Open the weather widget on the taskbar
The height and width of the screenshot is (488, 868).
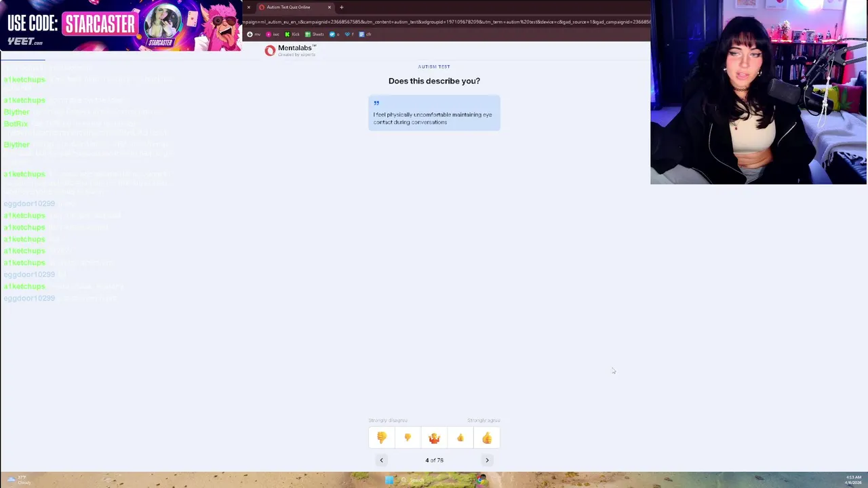(18, 480)
